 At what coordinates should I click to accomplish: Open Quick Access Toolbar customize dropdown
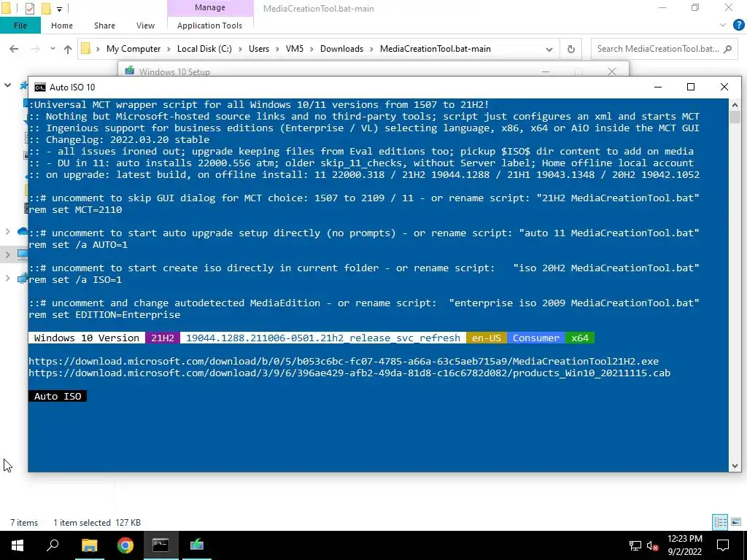tap(59, 9)
